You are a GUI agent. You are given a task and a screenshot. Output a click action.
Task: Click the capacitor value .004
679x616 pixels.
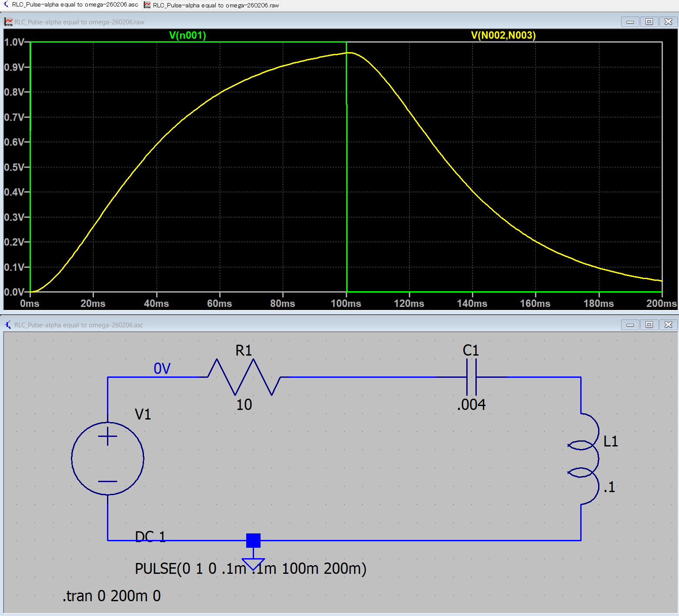tap(472, 405)
